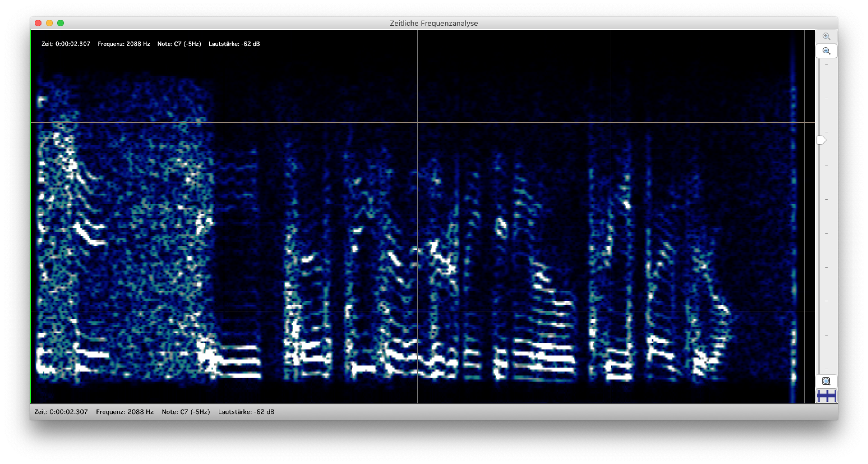Viewport: 868px width, 464px height.
Task: Click the status bar Lautstärke: -62 dB label
Action: click(x=246, y=412)
